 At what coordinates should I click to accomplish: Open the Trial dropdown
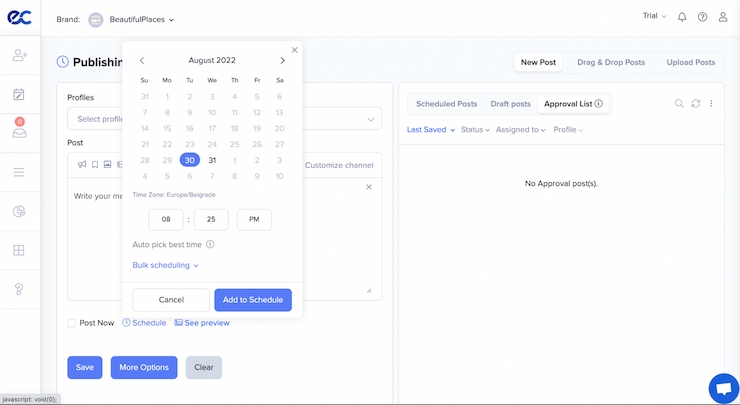click(654, 16)
